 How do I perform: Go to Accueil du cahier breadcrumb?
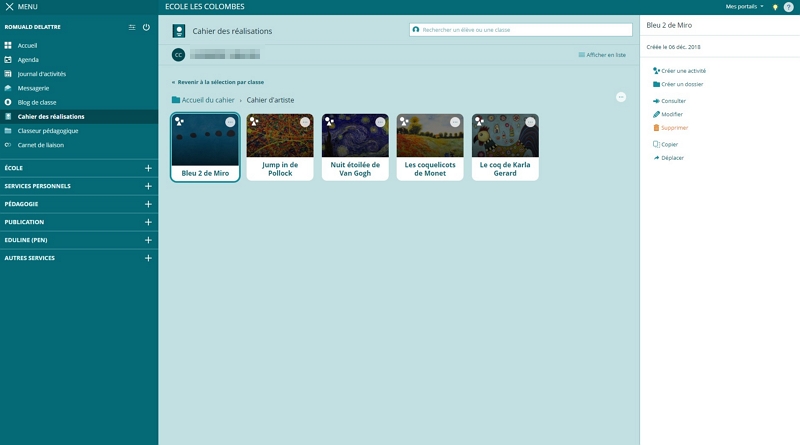tap(203, 100)
